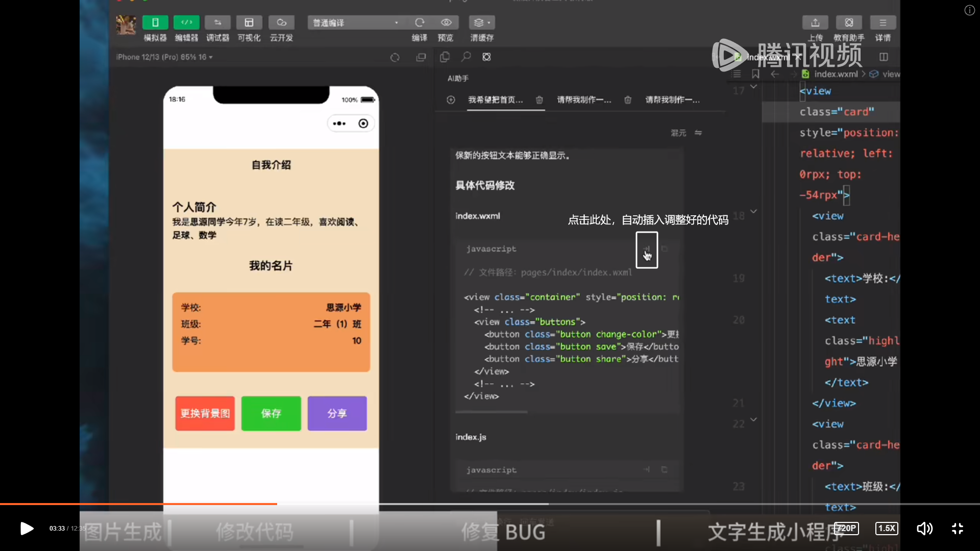Open the 普通编译 compile mode dropdown
The width and height of the screenshot is (980, 551).
coord(355,23)
